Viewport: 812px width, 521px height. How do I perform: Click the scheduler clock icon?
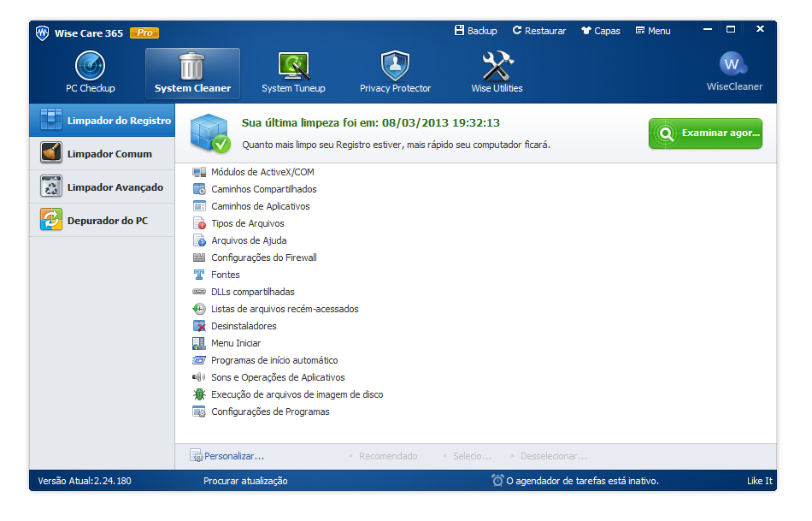pyautogui.click(x=497, y=481)
